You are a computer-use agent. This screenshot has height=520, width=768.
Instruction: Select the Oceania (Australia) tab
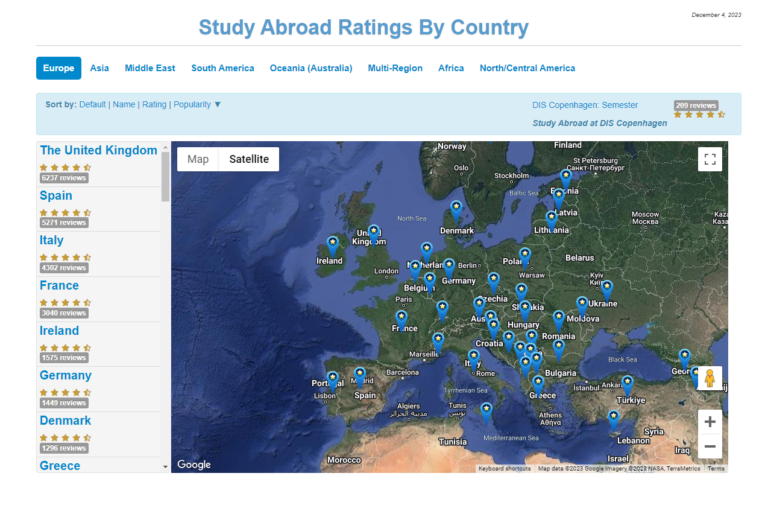click(x=311, y=68)
